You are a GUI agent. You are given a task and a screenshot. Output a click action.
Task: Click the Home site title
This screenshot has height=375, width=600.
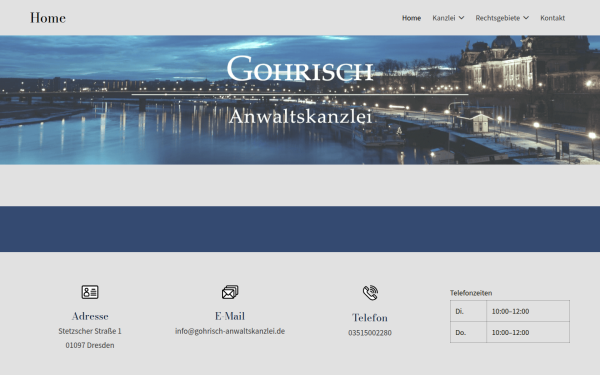point(48,18)
